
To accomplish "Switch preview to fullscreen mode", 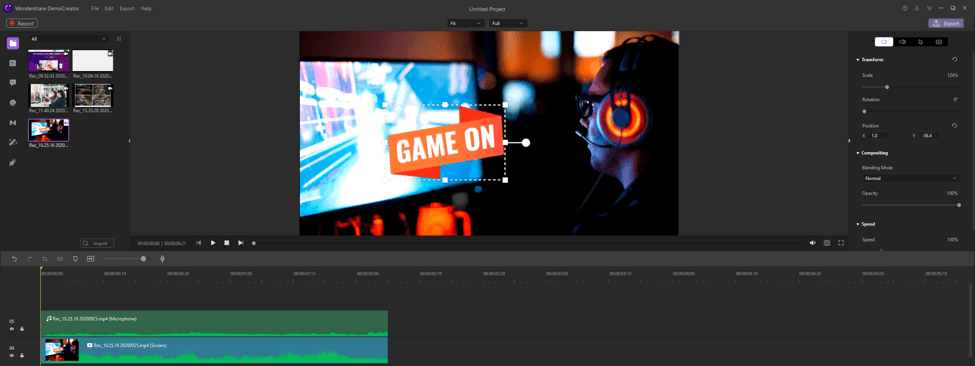I will [841, 243].
